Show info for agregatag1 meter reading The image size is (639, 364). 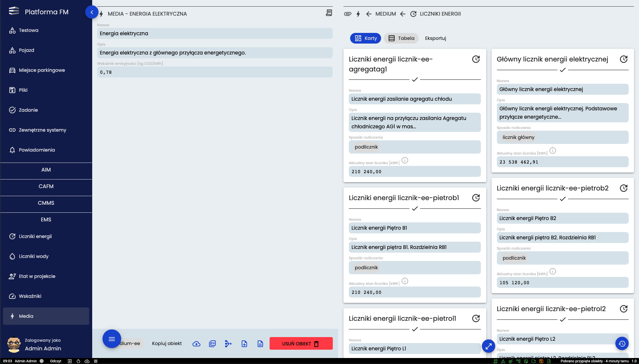point(405,160)
